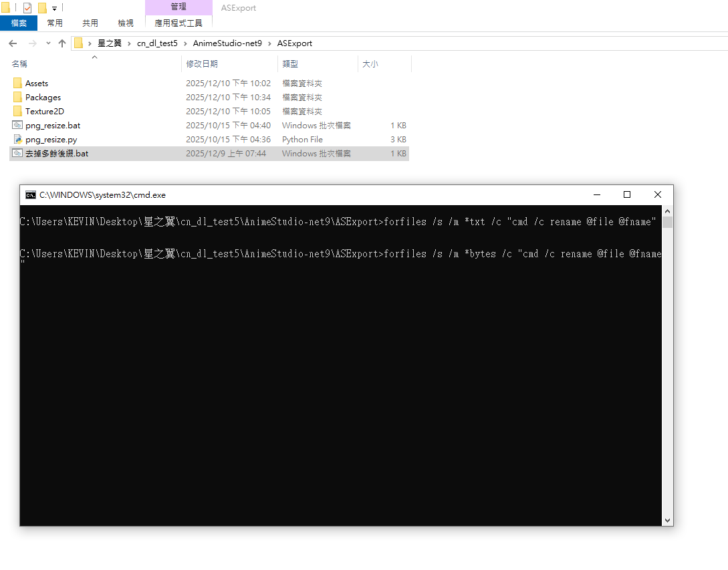The image size is (728, 570).
Task: Maximize the cmd.exe window
Action: click(627, 194)
